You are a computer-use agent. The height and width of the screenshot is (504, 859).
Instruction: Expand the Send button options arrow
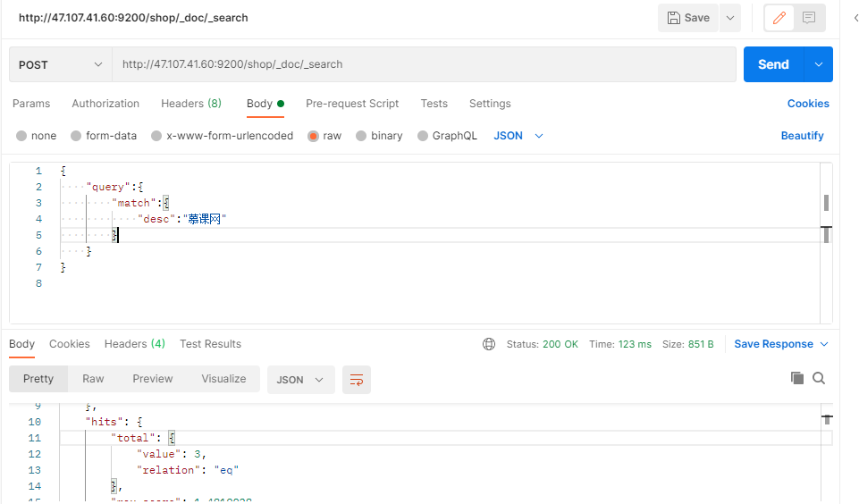coord(819,64)
